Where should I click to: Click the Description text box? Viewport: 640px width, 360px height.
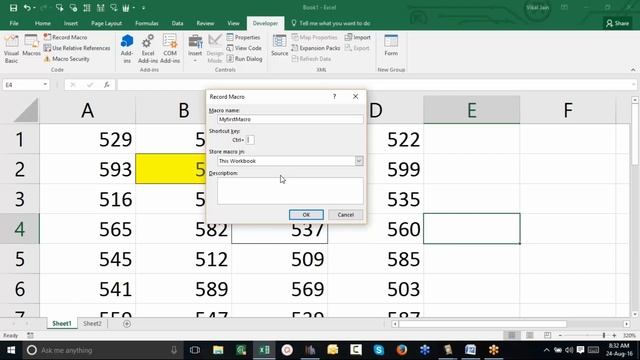290,191
